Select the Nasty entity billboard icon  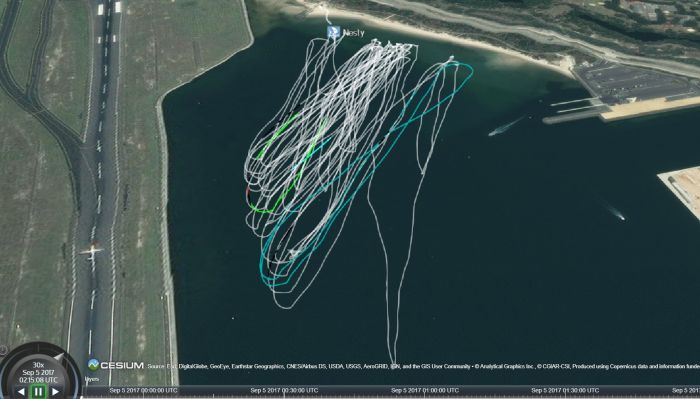pyautogui.click(x=333, y=32)
